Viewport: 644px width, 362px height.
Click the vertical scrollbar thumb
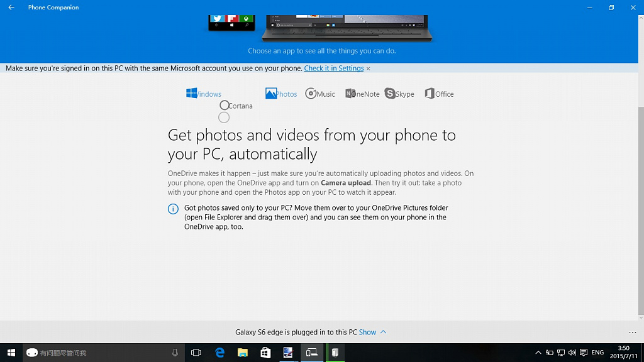coord(641,210)
